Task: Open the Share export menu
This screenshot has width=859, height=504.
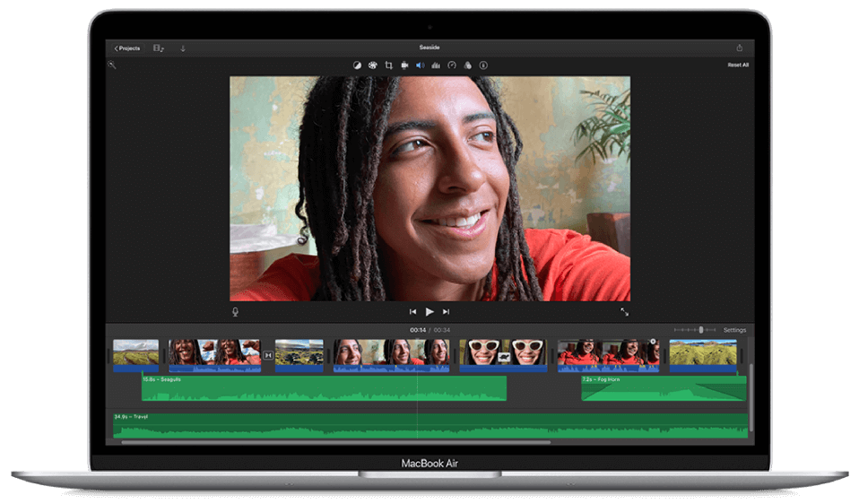Action: [739, 48]
